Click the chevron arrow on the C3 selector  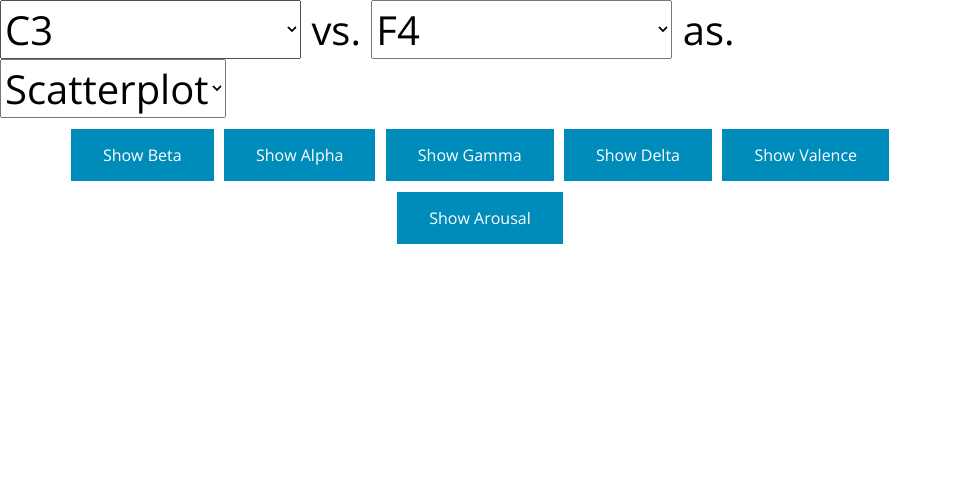pos(291,30)
